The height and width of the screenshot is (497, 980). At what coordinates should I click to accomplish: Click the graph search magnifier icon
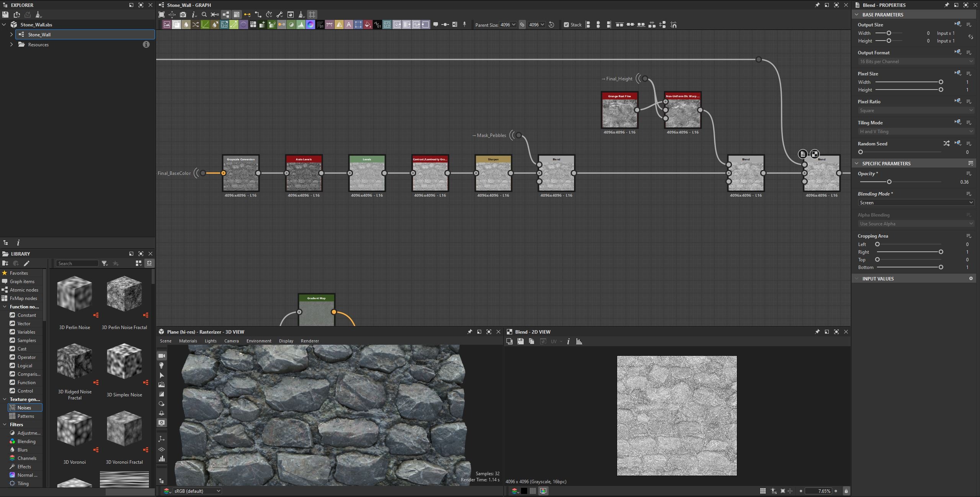204,15
